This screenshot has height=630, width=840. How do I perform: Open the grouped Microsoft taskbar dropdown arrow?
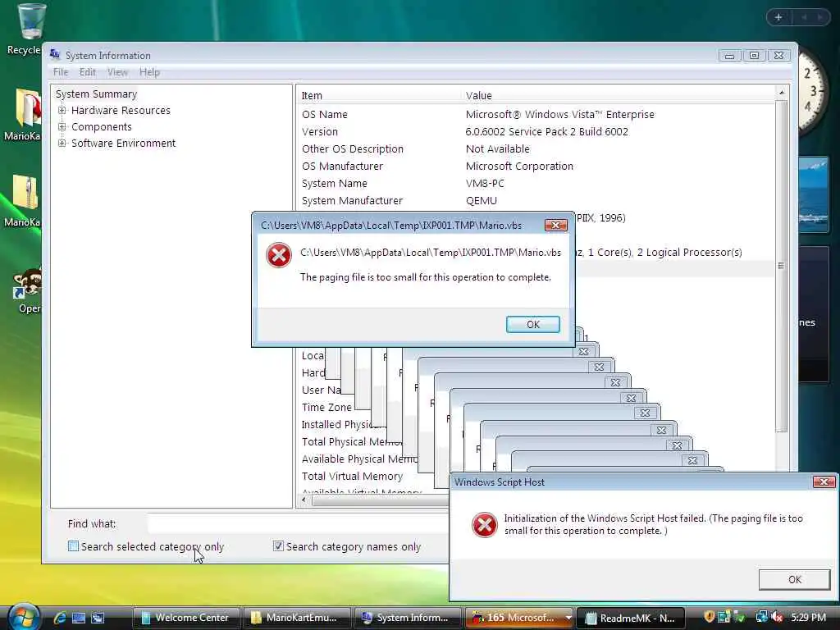pyautogui.click(x=568, y=618)
